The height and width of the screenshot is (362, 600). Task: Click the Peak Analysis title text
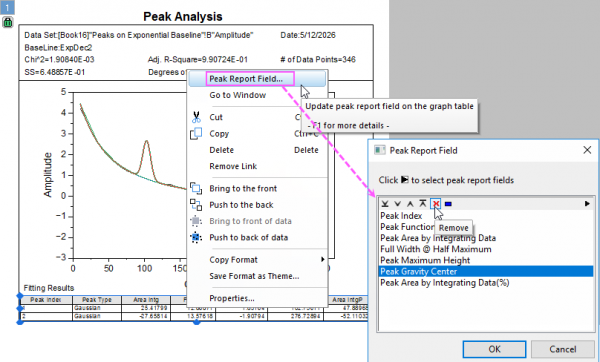click(x=183, y=16)
